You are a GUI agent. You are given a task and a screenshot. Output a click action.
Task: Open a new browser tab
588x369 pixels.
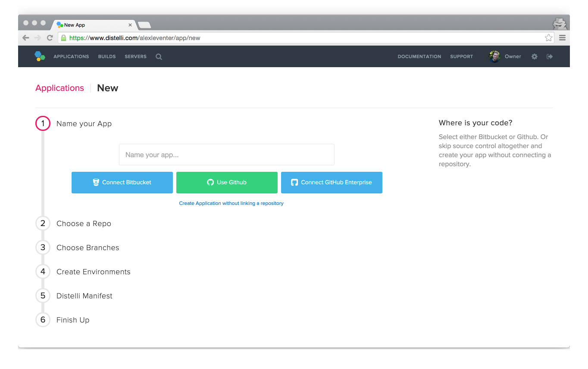[144, 25]
